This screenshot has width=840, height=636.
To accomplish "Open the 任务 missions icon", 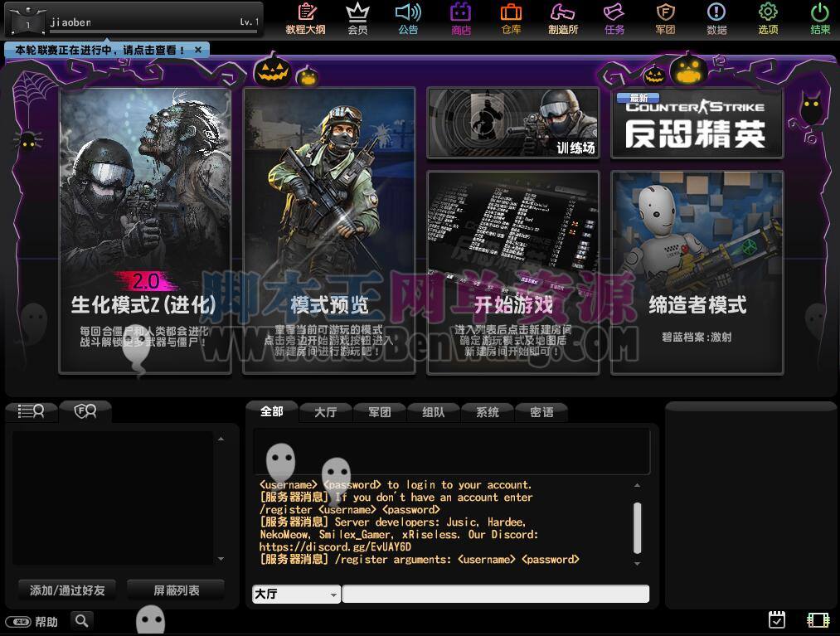I will coord(614,19).
